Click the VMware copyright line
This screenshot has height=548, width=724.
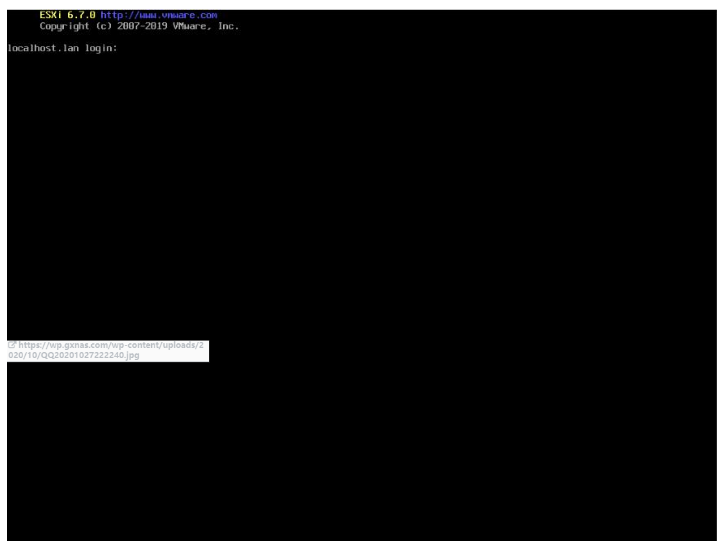[x=139, y=26]
